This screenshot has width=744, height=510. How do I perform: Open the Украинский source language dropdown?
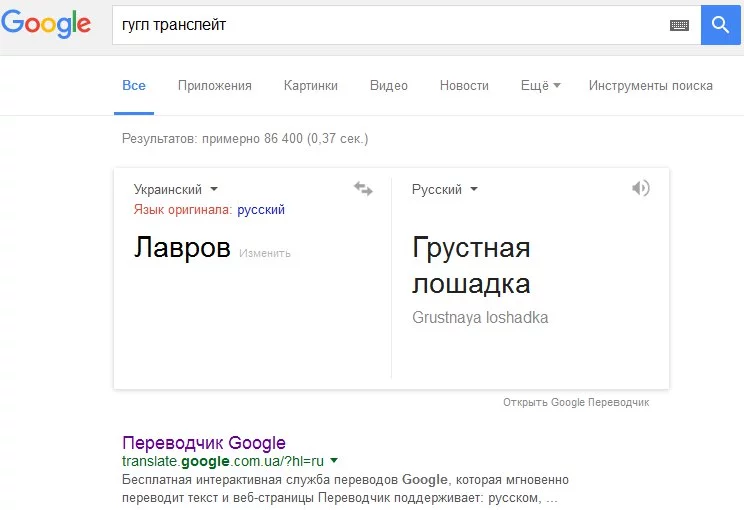[x=176, y=189]
